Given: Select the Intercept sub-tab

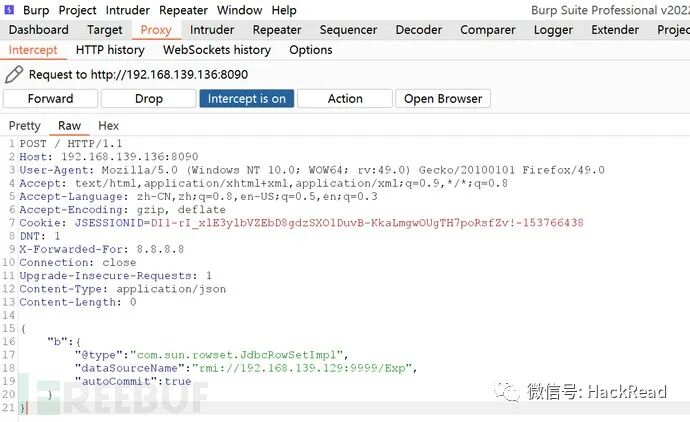Looking at the screenshot, I should 33,50.
